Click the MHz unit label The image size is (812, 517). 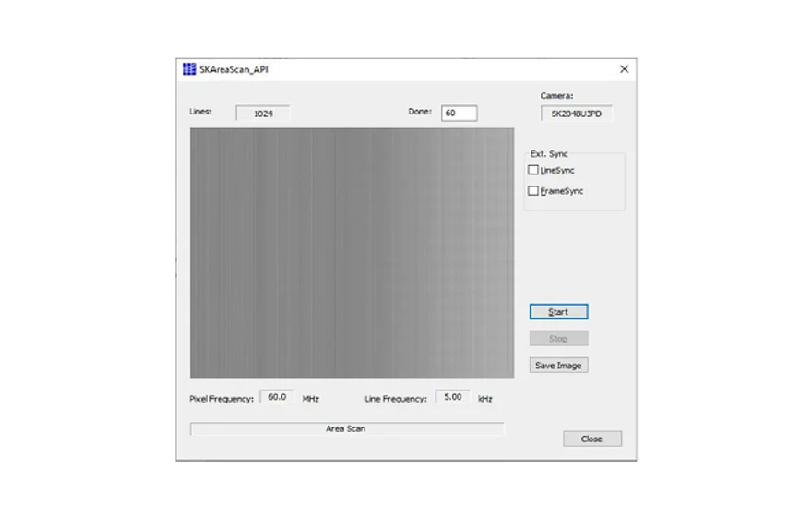310,399
